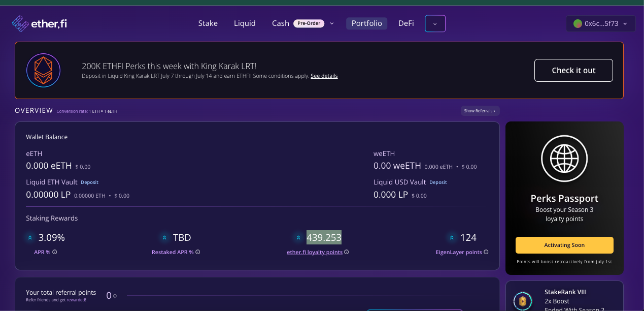The height and width of the screenshot is (311, 644).
Task: Expand the Cash menu chevron
Action: pyautogui.click(x=332, y=23)
